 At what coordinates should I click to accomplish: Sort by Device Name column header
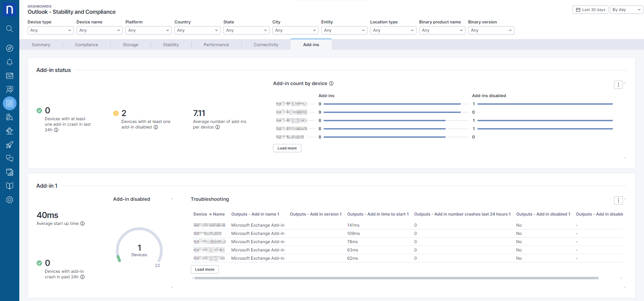pos(209,214)
